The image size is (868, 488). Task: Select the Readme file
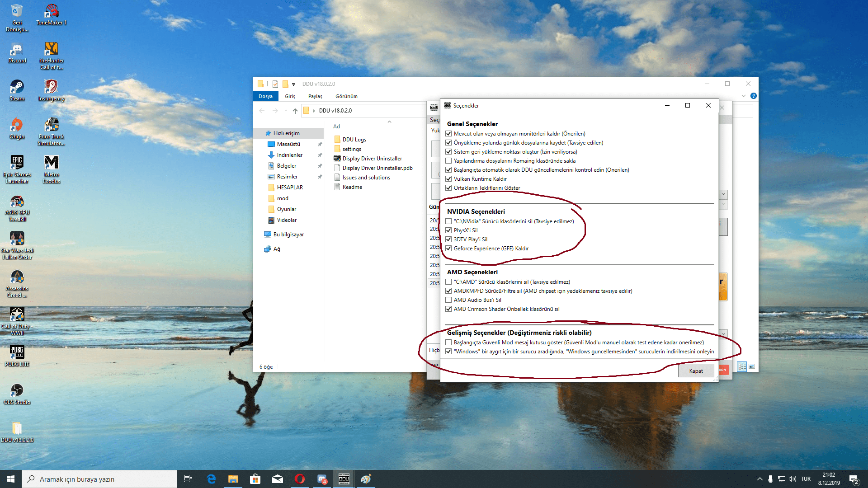tap(352, 187)
